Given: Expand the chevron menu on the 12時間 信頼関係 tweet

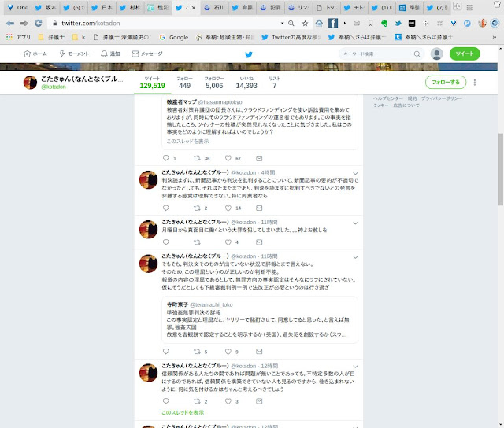Looking at the screenshot, I should [355, 367].
